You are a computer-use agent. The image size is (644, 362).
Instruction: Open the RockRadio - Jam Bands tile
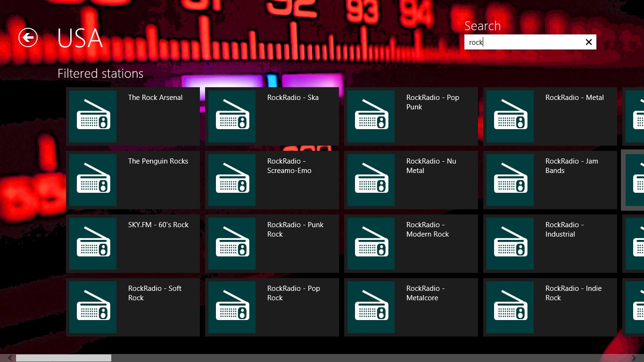point(550,180)
